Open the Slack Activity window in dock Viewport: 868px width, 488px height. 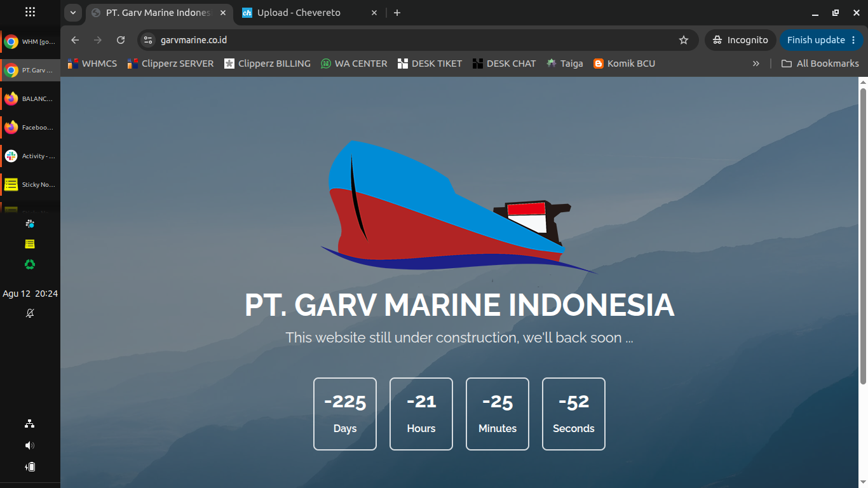tap(30, 156)
